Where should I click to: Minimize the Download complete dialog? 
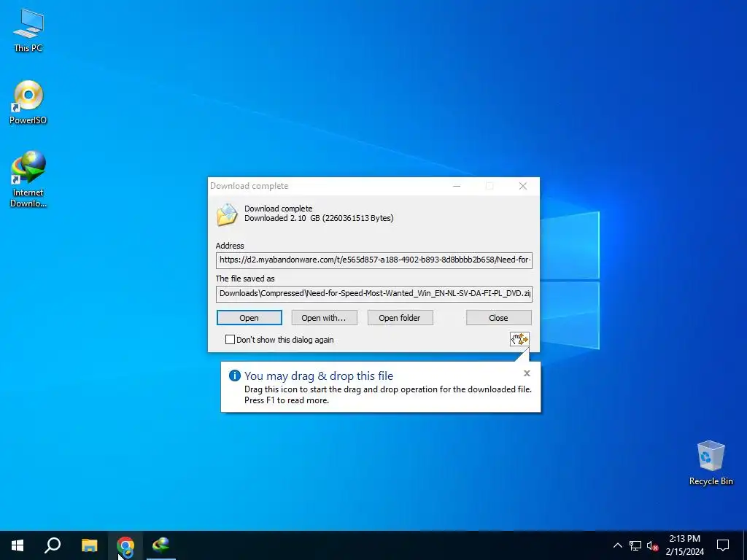click(457, 186)
